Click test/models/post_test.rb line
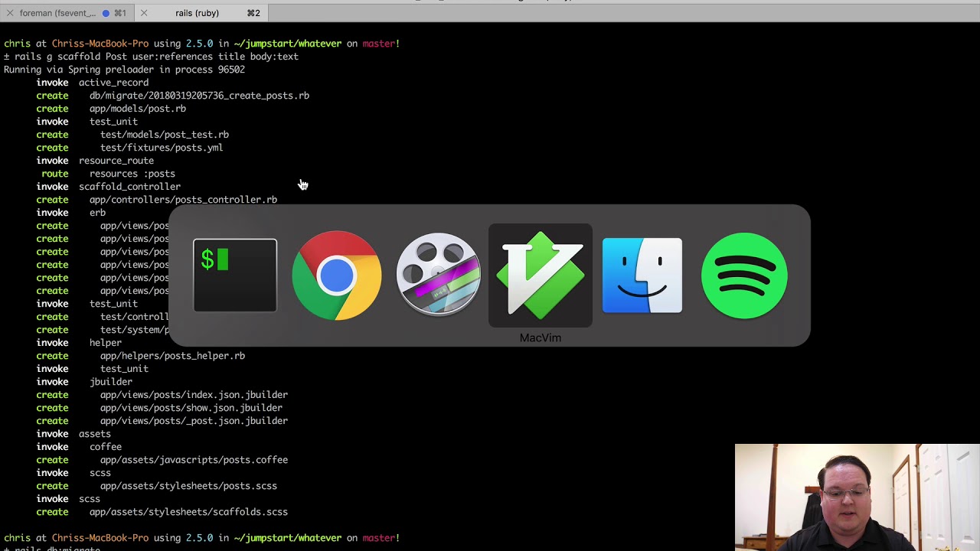 click(165, 135)
